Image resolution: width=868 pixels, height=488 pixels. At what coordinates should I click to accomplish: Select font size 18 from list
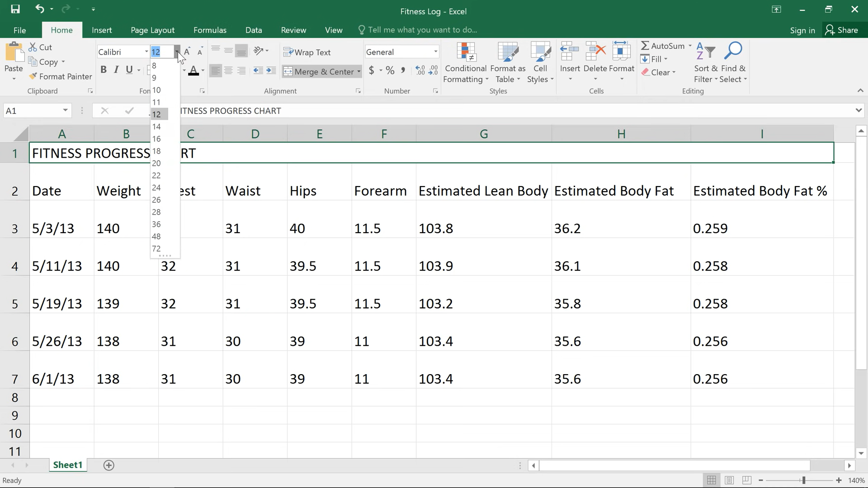156,151
